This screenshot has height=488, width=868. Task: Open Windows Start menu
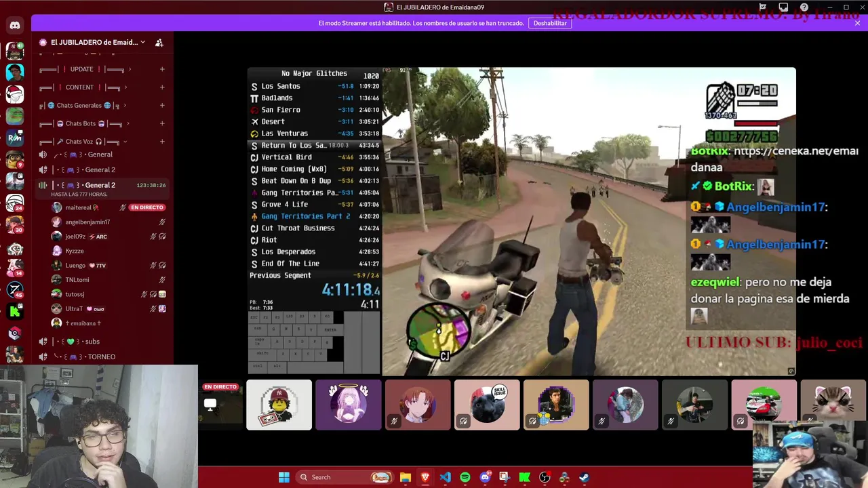284,477
